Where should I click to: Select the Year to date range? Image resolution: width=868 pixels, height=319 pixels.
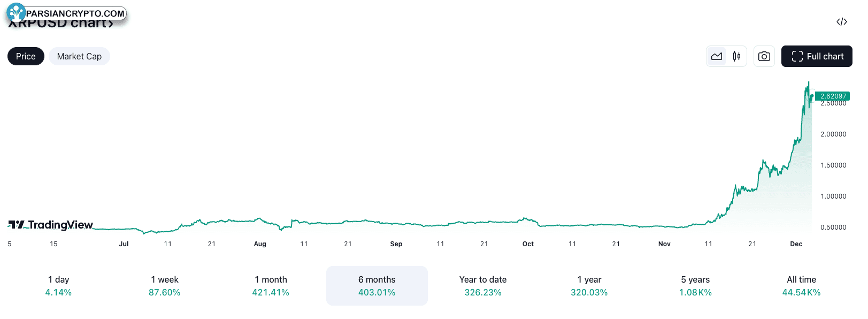pos(483,286)
